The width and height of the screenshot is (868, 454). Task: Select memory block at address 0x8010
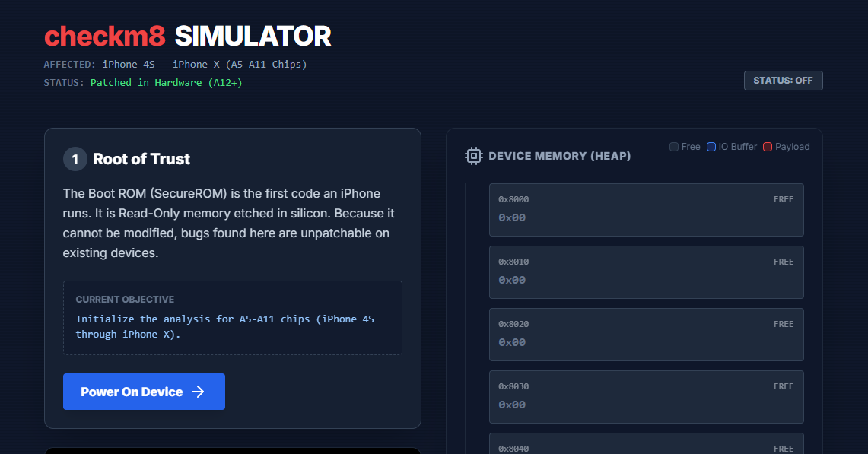click(x=646, y=272)
